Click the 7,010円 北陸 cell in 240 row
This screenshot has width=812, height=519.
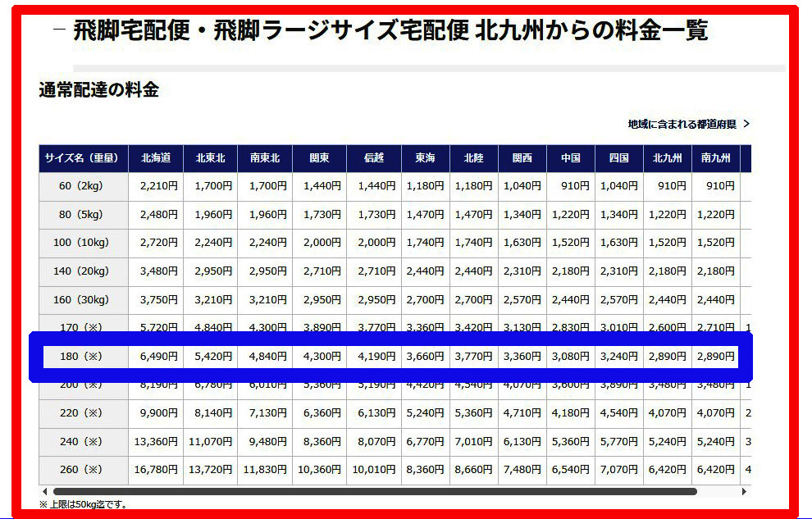click(474, 442)
